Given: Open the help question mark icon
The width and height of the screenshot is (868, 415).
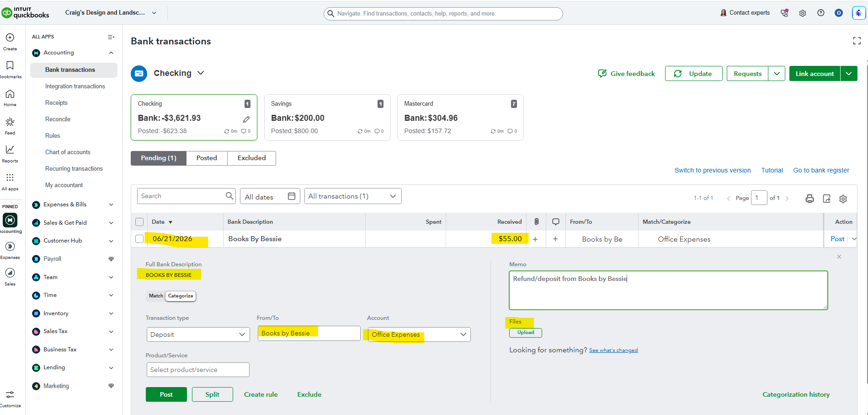Looking at the screenshot, I should click(x=821, y=13).
